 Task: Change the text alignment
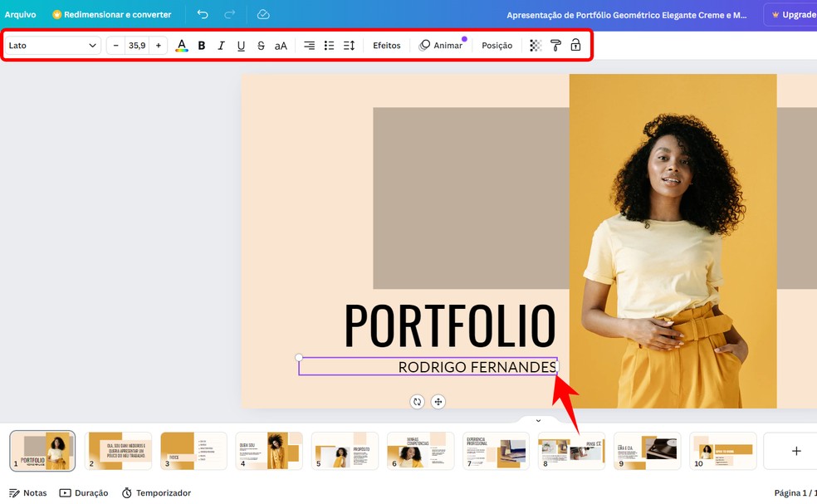tap(308, 46)
